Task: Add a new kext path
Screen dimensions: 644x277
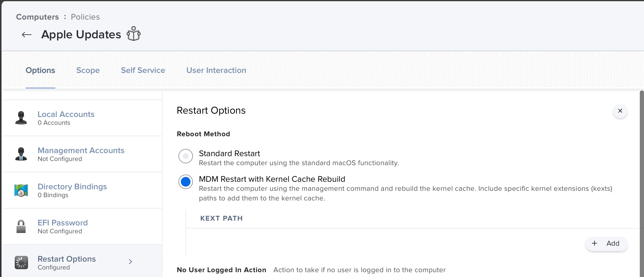Action: tap(606, 244)
